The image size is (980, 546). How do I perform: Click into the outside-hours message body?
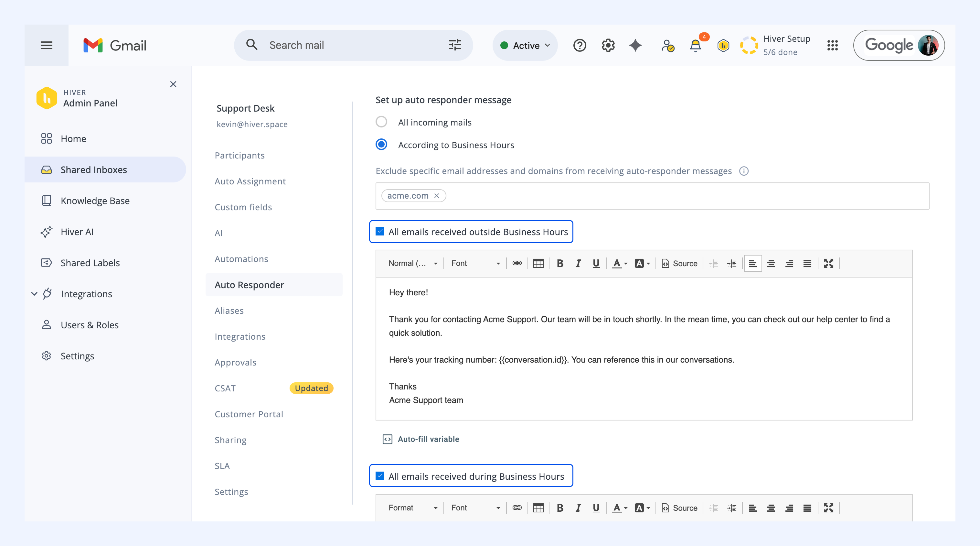pos(644,348)
